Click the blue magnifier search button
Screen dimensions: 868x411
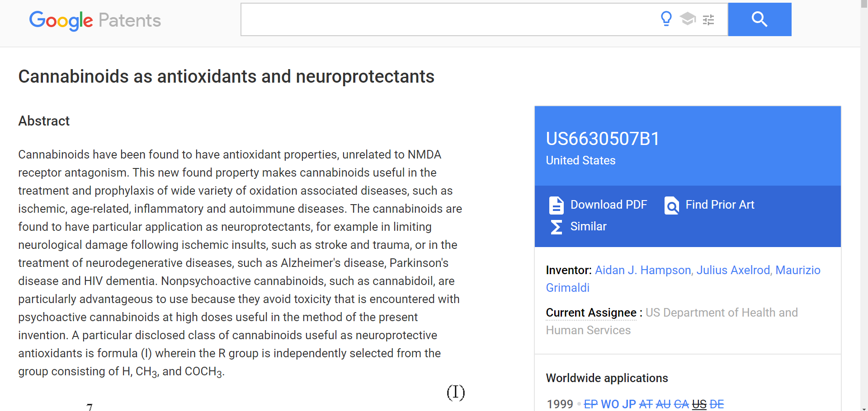tap(759, 19)
